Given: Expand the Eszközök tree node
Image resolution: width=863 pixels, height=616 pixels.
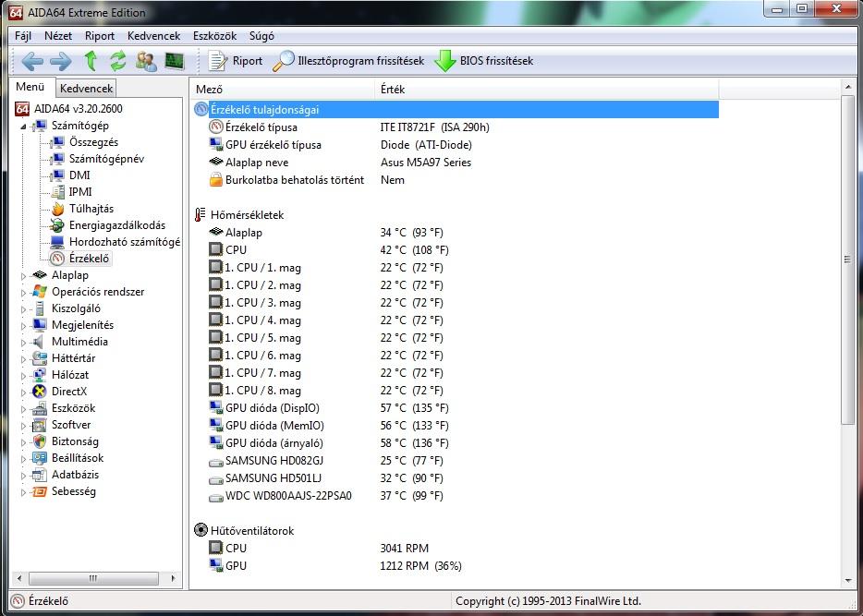Looking at the screenshot, I should pyautogui.click(x=24, y=408).
